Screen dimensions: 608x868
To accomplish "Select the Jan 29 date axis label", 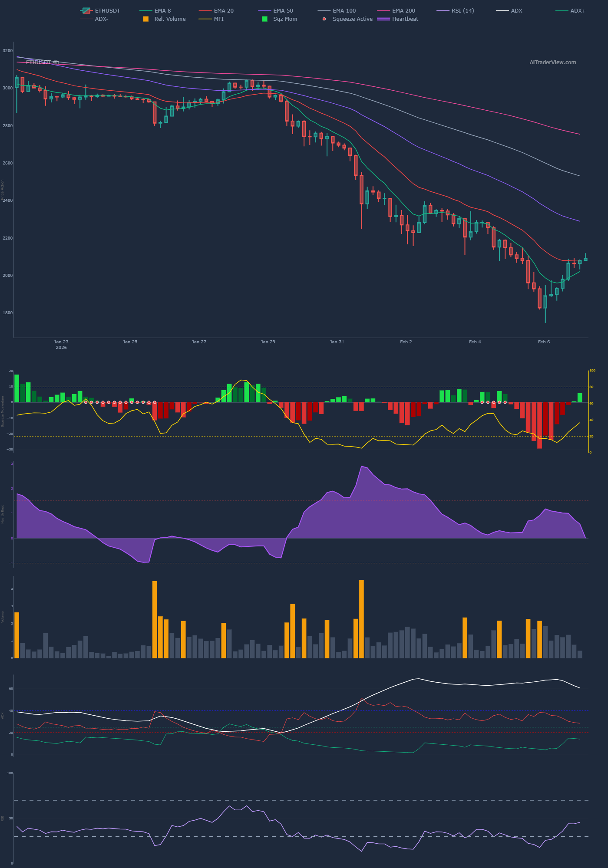I will [x=268, y=342].
